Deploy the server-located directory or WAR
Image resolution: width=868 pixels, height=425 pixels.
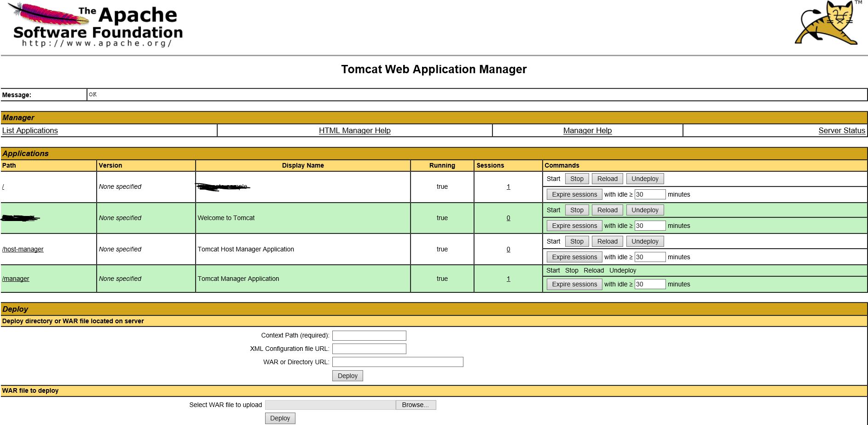coord(347,376)
